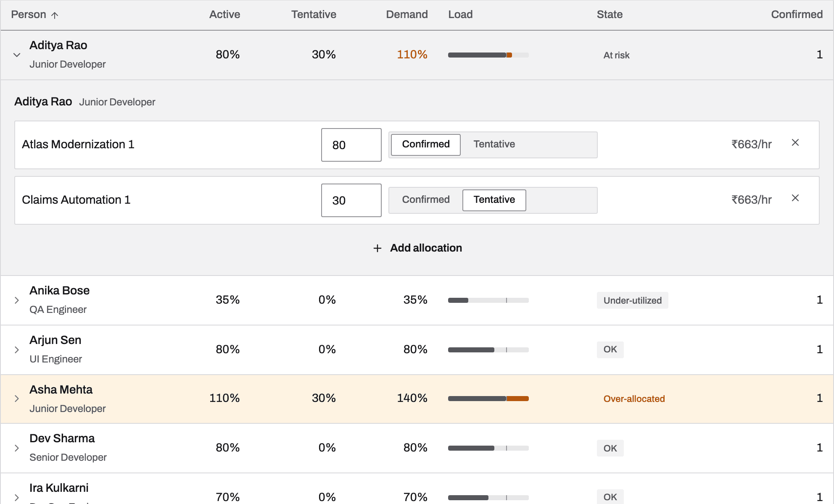Click the Over-allocated state on Asha Mehta
Image resolution: width=834 pixels, height=504 pixels.
click(634, 399)
